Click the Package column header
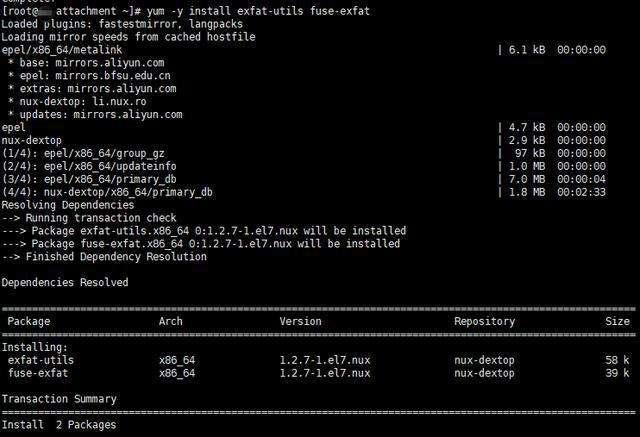The image size is (640, 437). tap(29, 322)
